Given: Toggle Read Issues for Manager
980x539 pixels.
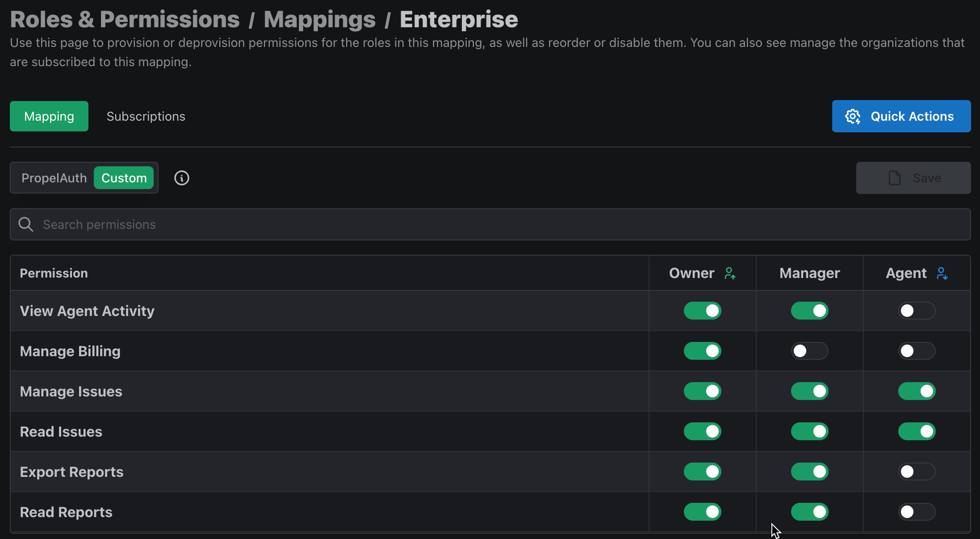Looking at the screenshot, I should click(809, 431).
